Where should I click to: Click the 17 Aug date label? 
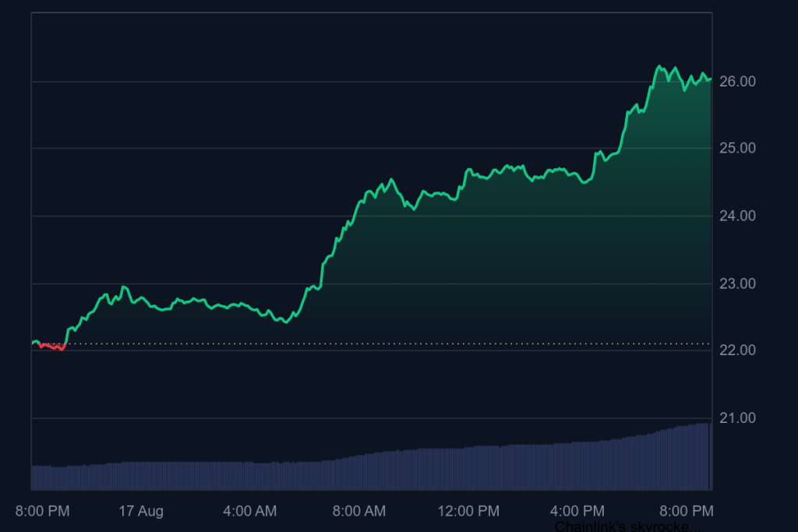(141, 512)
